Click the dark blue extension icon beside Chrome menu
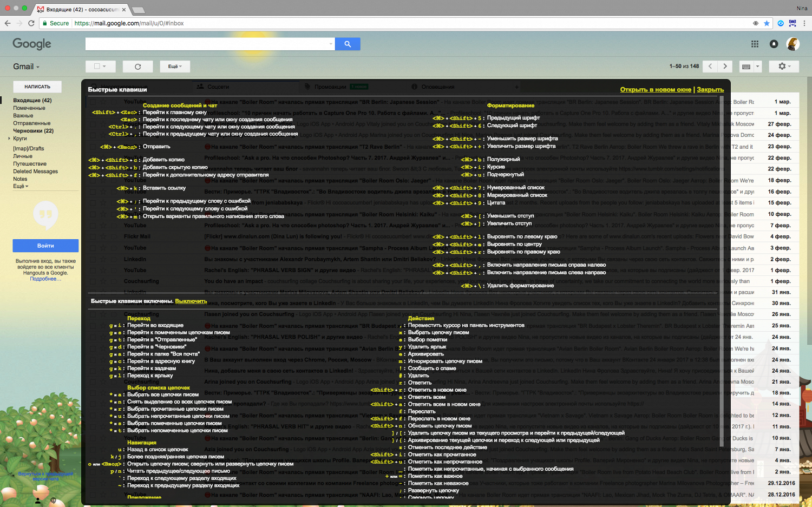Screen dimensions: 812x507 (x=793, y=23)
